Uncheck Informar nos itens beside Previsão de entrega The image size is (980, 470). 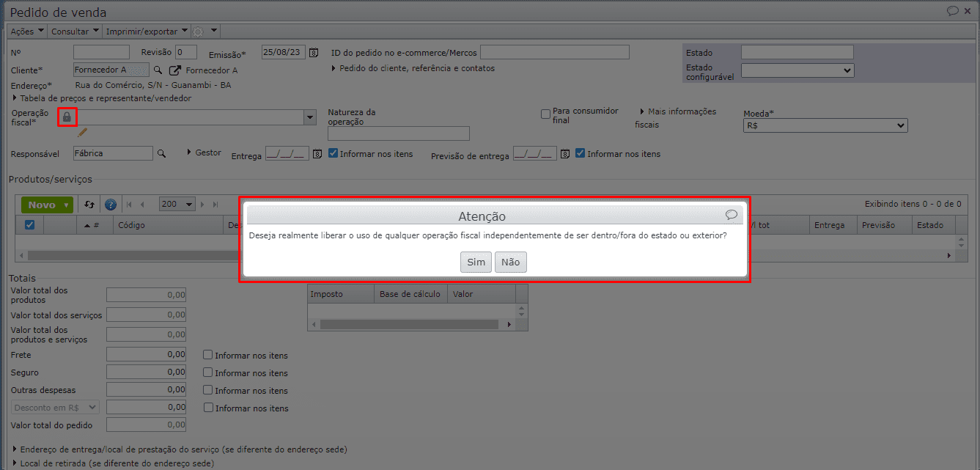pyautogui.click(x=581, y=153)
